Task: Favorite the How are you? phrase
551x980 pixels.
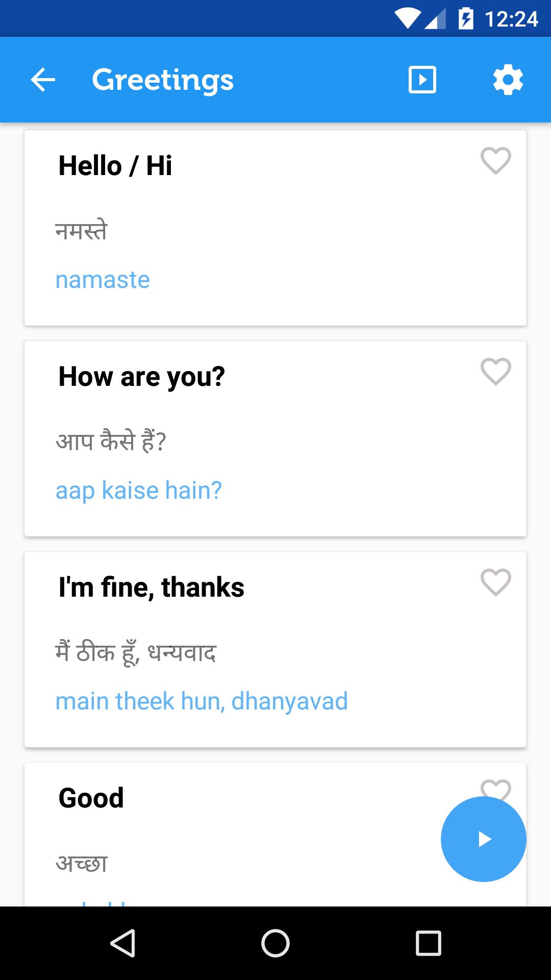Action: 495,372
